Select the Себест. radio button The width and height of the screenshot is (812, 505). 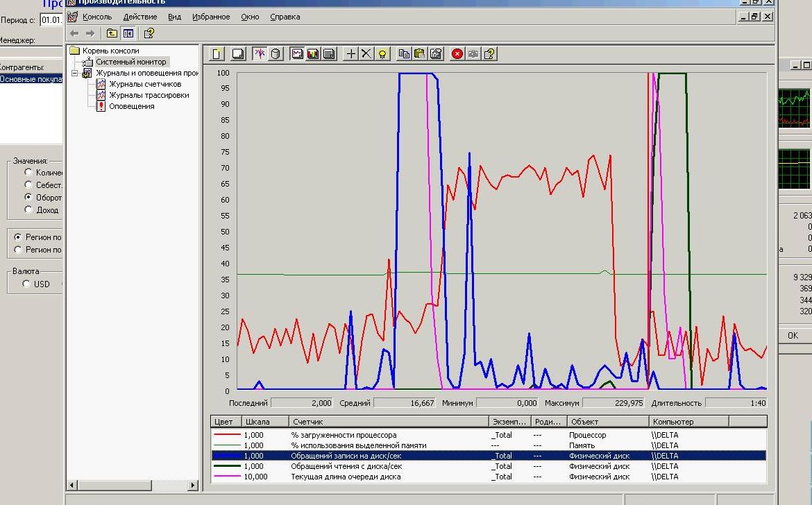28,185
